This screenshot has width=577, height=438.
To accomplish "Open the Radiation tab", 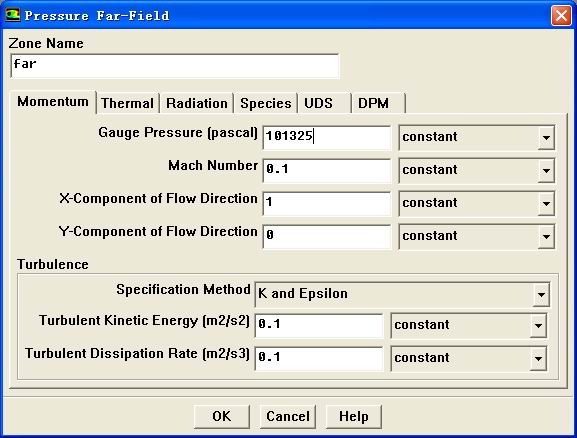I will coord(197,103).
